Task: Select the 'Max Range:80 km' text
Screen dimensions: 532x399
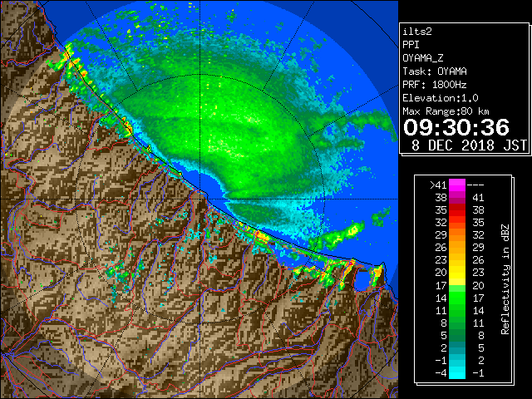Action: [x=446, y=111]
